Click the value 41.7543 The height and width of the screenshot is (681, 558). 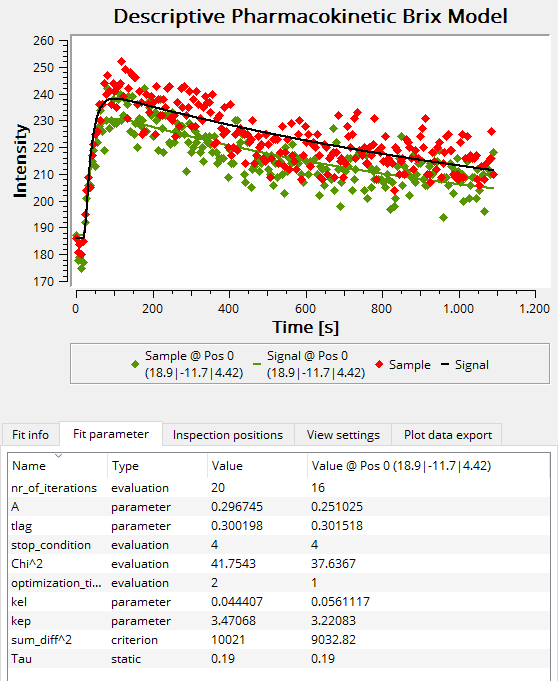[x=233, y=564]
